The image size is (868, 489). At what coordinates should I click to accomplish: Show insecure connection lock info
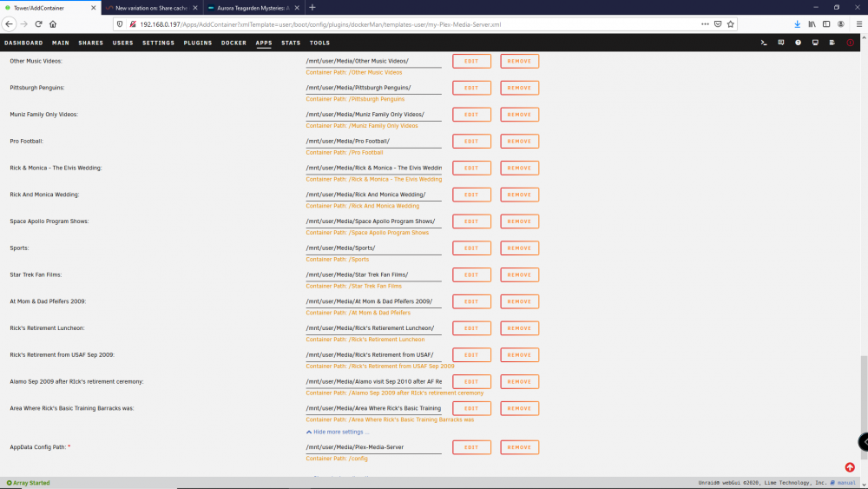point(132,24)
